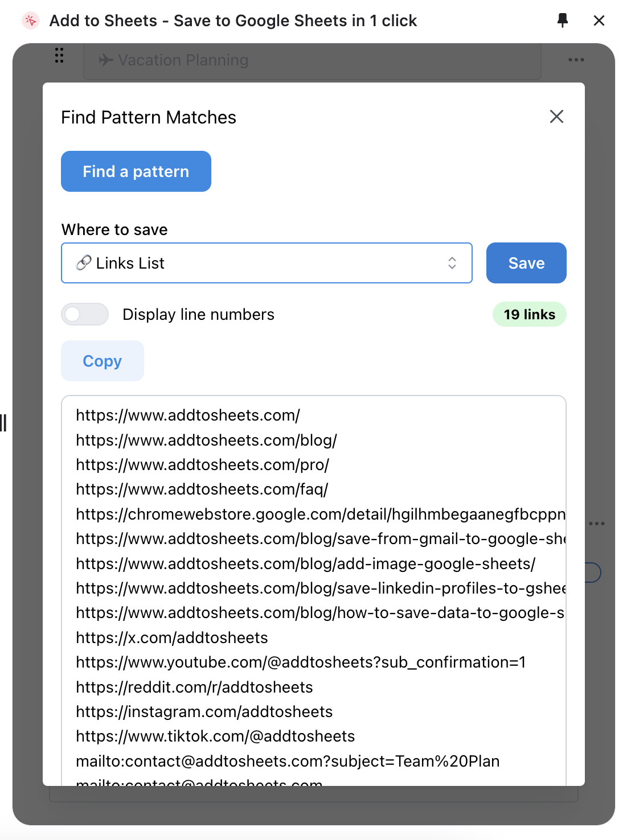Click the Add to Sheets logo icon
631x840 pixels.
30,21
